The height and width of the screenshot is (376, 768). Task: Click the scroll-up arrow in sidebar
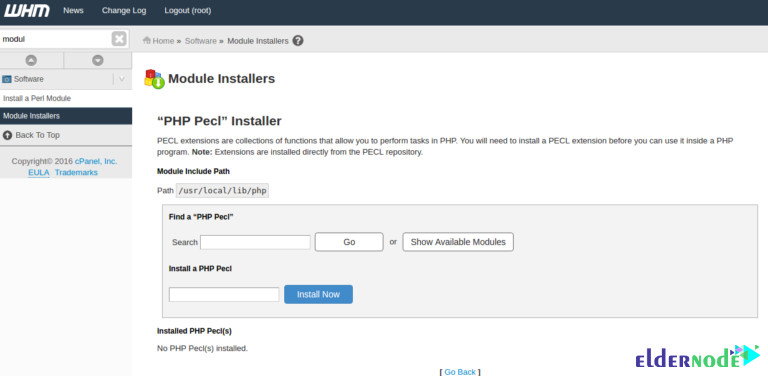pyautogui.click(x=31, y=60)
